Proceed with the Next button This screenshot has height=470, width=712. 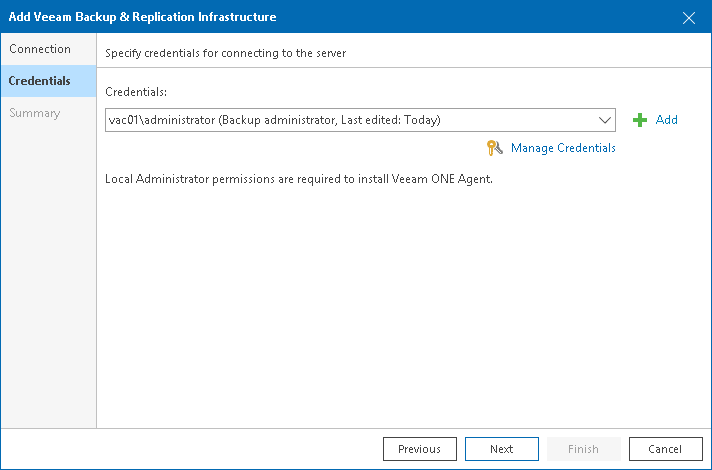point(501,449)
